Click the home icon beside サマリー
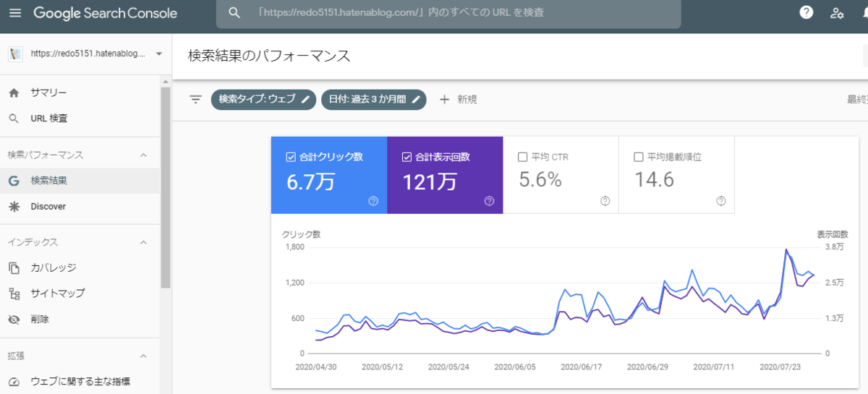Viewport: 868px width, 394px height. (x=14, y=93)
